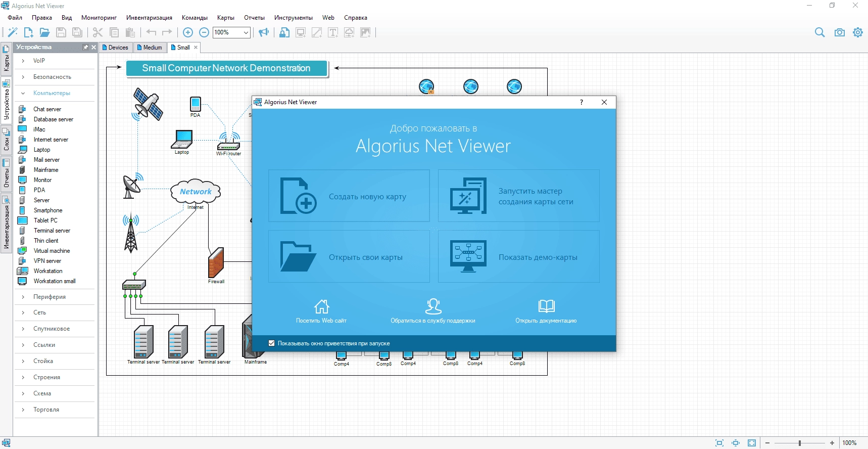Click Открыть свои карты tile
Viewport: 868px width, 449px height.
pyautogui.click(x=349, y=256)
